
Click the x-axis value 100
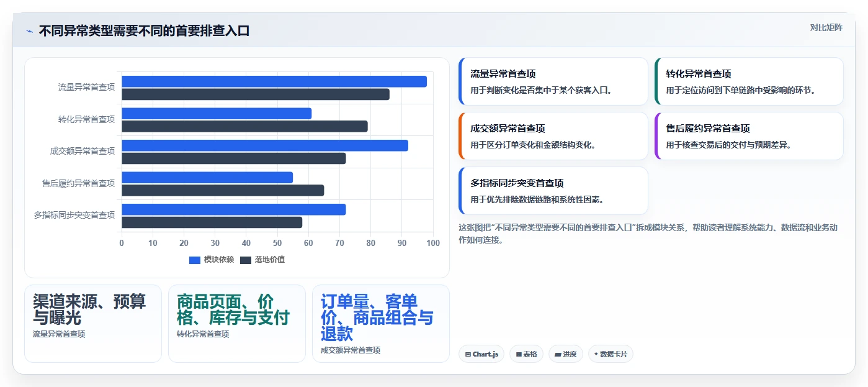[x=432, y=243]
